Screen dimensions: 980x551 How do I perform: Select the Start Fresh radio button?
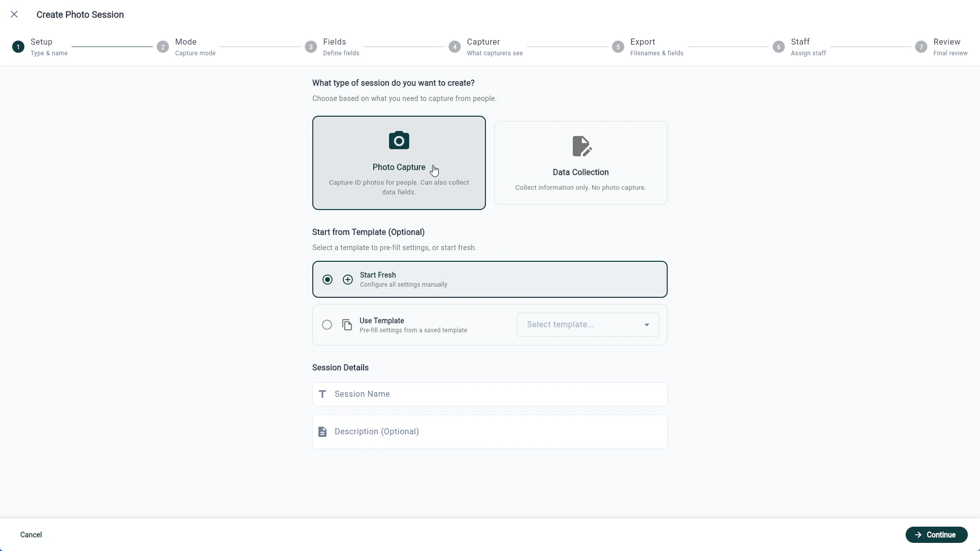click(x=328, y=280)
